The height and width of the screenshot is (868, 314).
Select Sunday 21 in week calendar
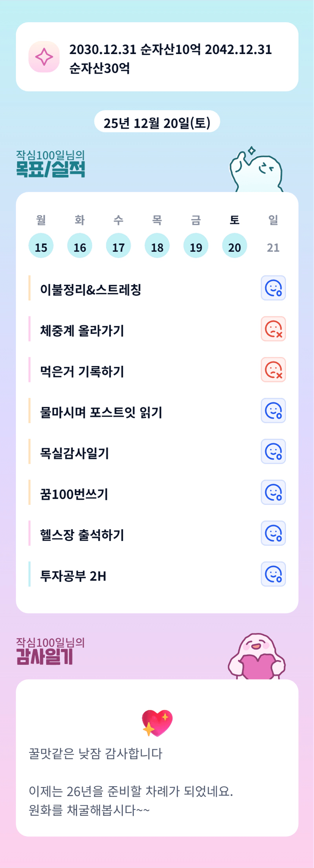273,247
